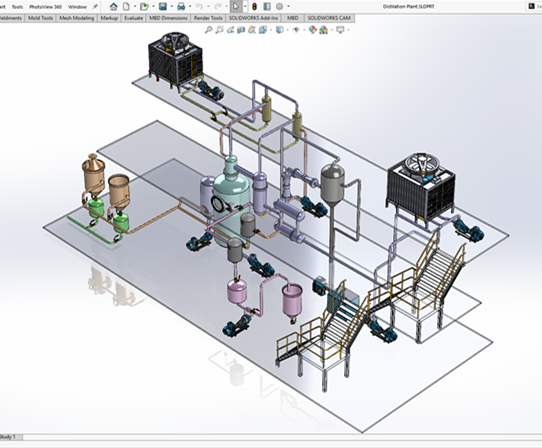
Task: Open Hide/Show Items eye icon
Action: click(x=296, y=30)
